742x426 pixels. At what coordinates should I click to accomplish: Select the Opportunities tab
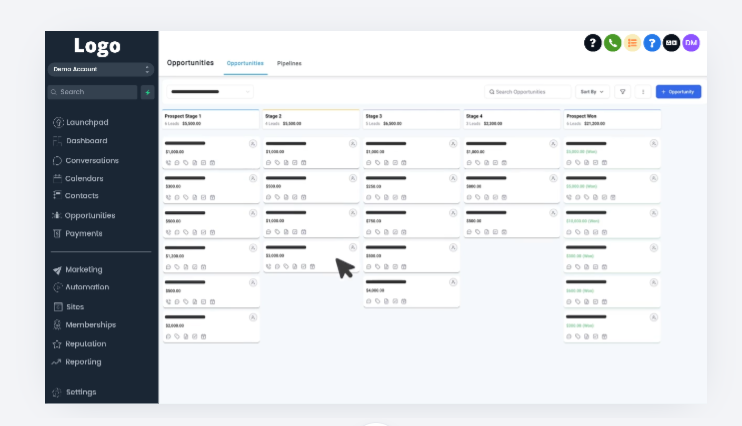(245, 63)
